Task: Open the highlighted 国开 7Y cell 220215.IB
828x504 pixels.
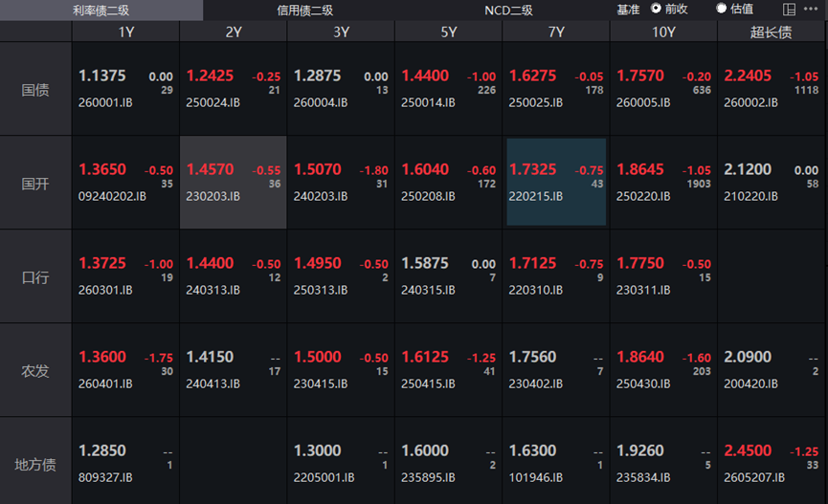Action: click(x=556, y=183)
